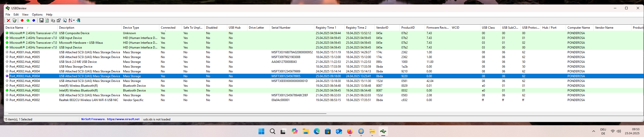The width and height of the screenshot is (644, 137).
Task: Launch Copilot from the taskbar
Action: 295,131
